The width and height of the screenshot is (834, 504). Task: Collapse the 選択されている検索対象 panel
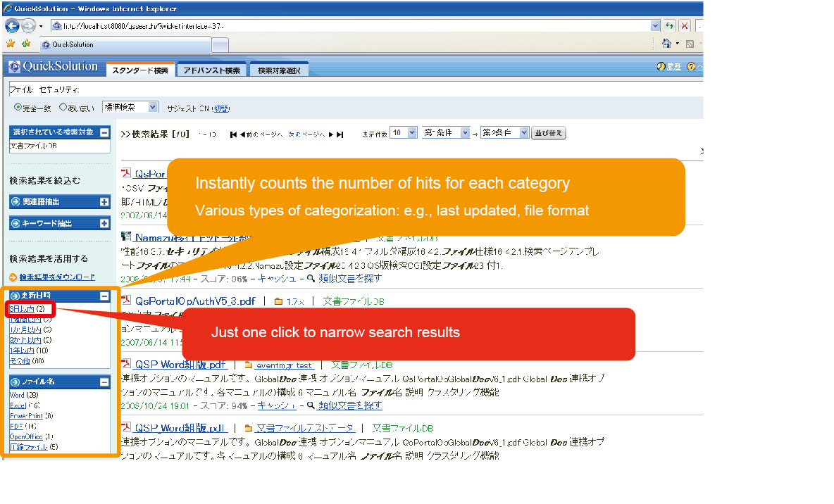pyautogui.click(x=105, y=132)
